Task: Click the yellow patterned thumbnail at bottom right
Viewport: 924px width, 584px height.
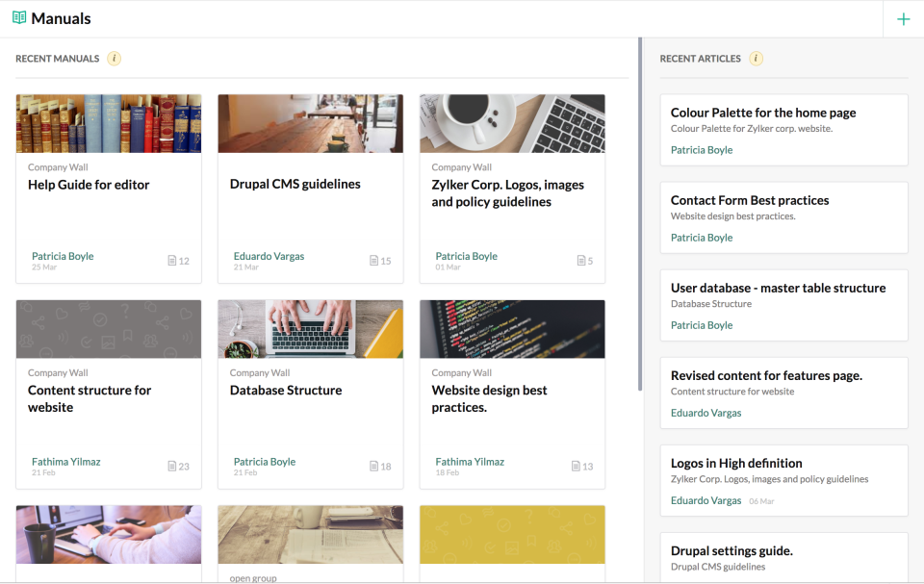Action: tap(512, 534)
